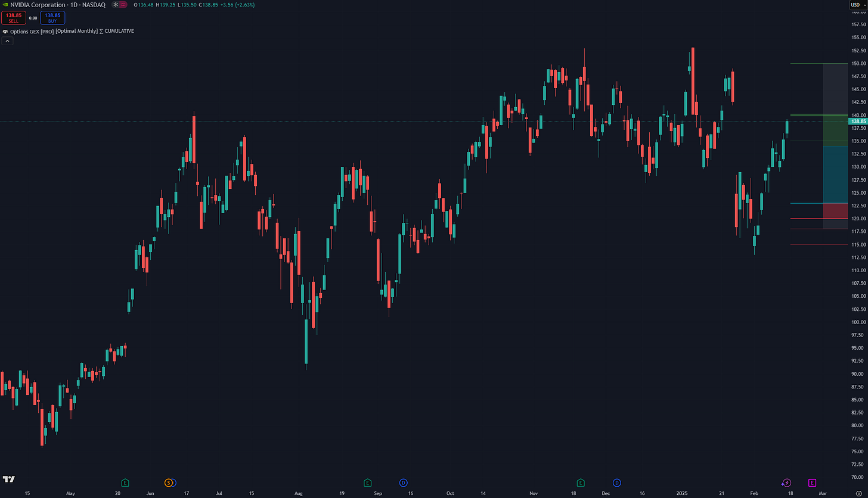Screen dimensions: 868x498
Task: Click the blue 138.85 BUY button
Action: point(52,18)
